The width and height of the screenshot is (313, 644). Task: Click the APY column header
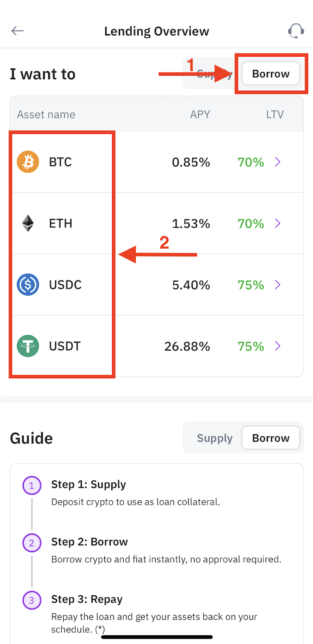click(200, 115)
